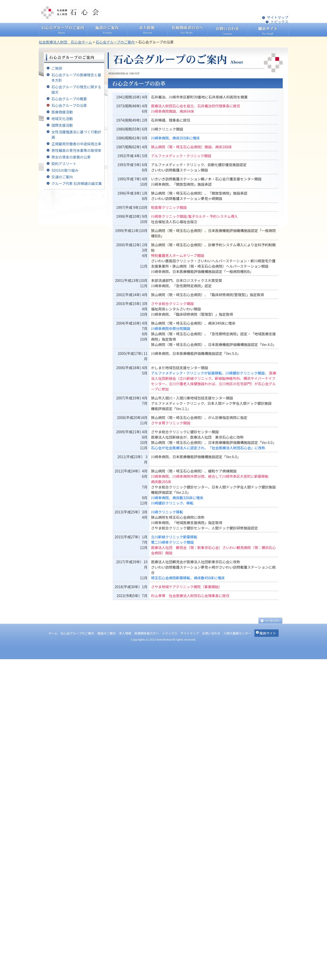Click timeline text アルファメディック・クリニック開設
Screen dimensions: 327x980
tap(181, 156)
